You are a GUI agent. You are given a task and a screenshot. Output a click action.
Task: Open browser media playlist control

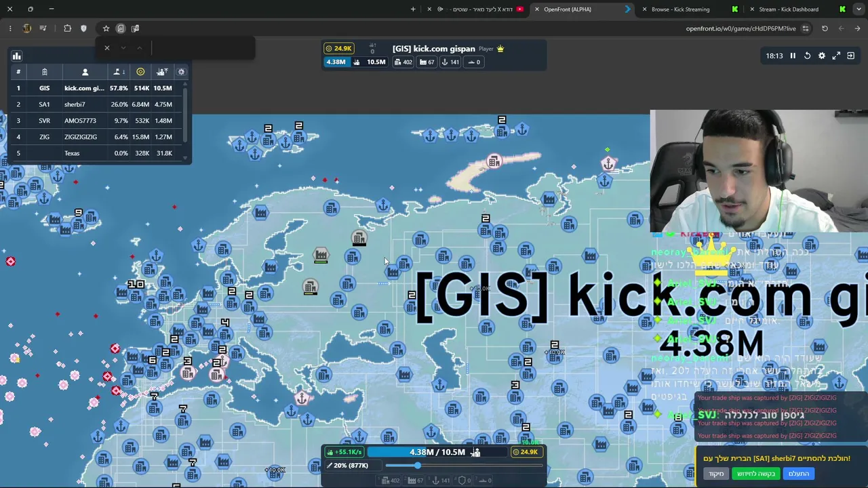click(x=43, y=28)
